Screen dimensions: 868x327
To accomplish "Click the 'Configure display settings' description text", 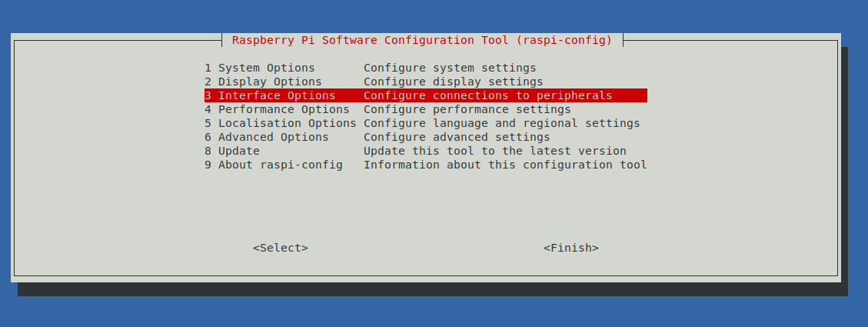I will click(453, 82).
